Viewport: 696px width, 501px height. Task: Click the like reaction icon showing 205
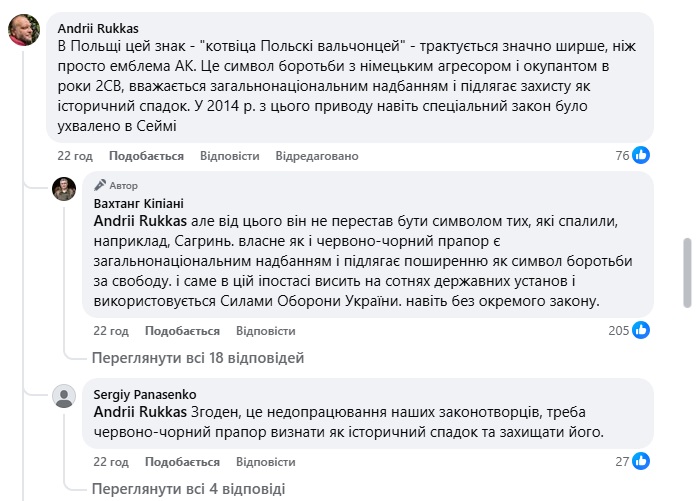(x=641, y=330)
